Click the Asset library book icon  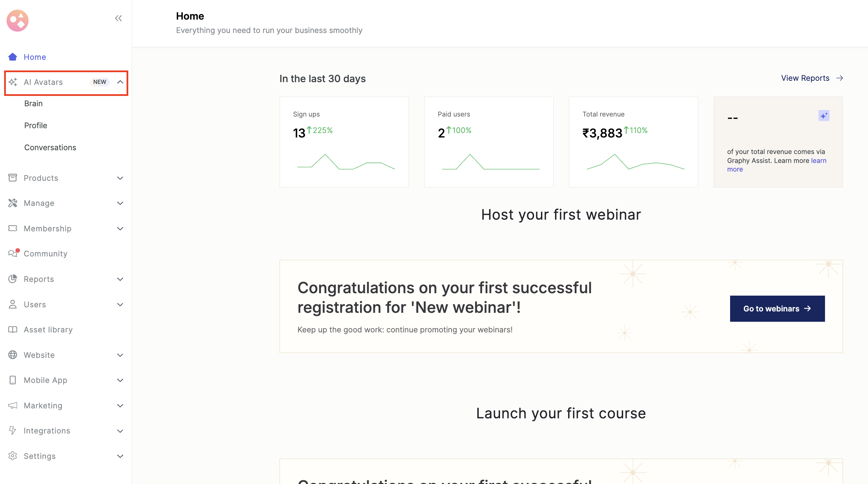click(x=13, y=330)
